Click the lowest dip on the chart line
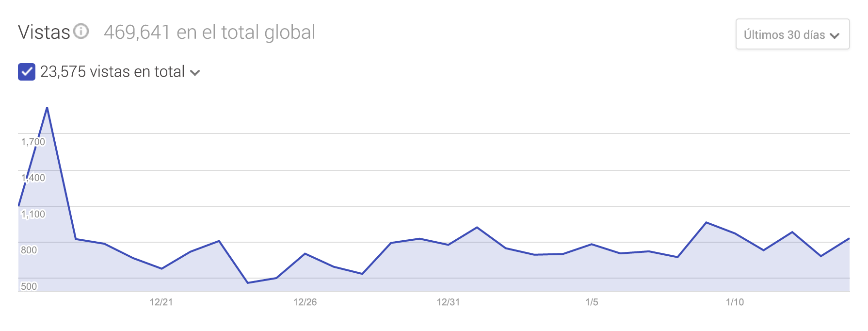Screen dimensions: 868x331 (x=248, y=282)
